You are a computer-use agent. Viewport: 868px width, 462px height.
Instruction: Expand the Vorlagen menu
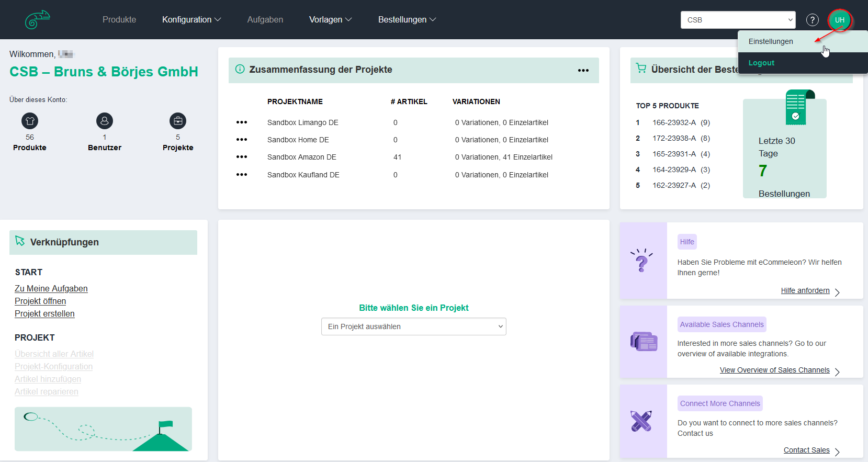tap(330, 20)
